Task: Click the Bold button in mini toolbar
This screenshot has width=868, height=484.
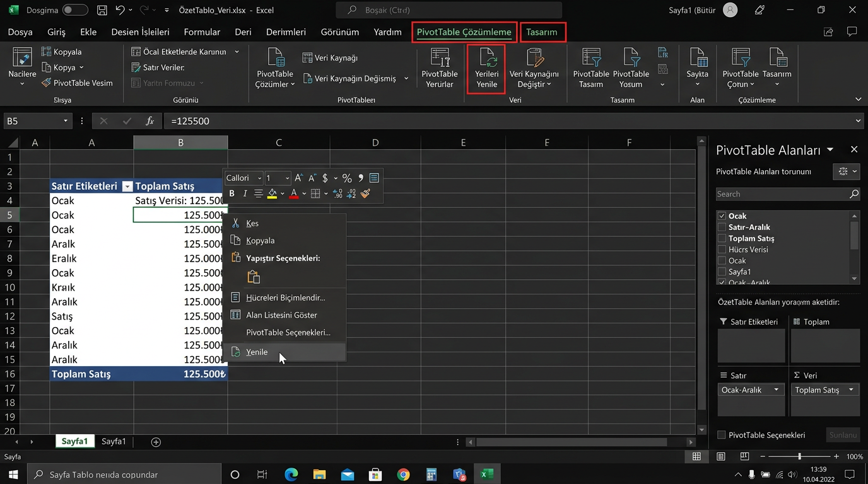Action: pyautogui.click(x=232, y=193)
